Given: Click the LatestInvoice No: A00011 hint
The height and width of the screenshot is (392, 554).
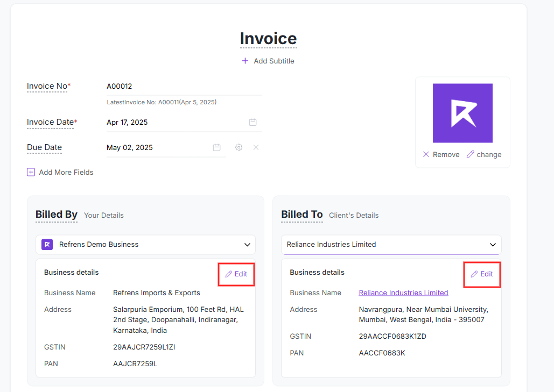Looking at the screenshot, I should (162, 102).
